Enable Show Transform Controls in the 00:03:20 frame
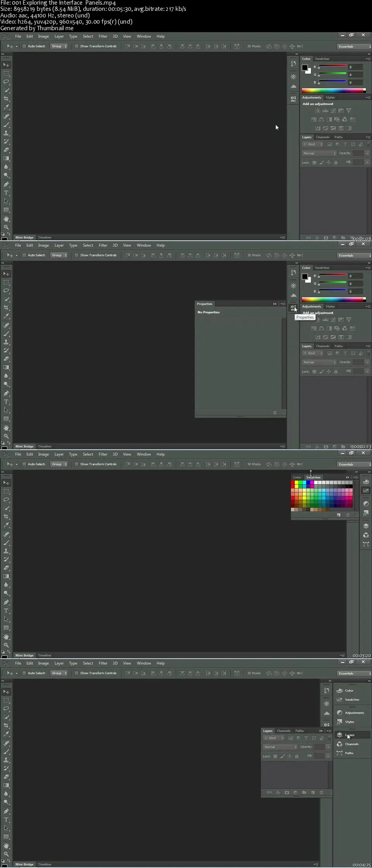This screenshot has width=372, height=868. tap(76, 464)
